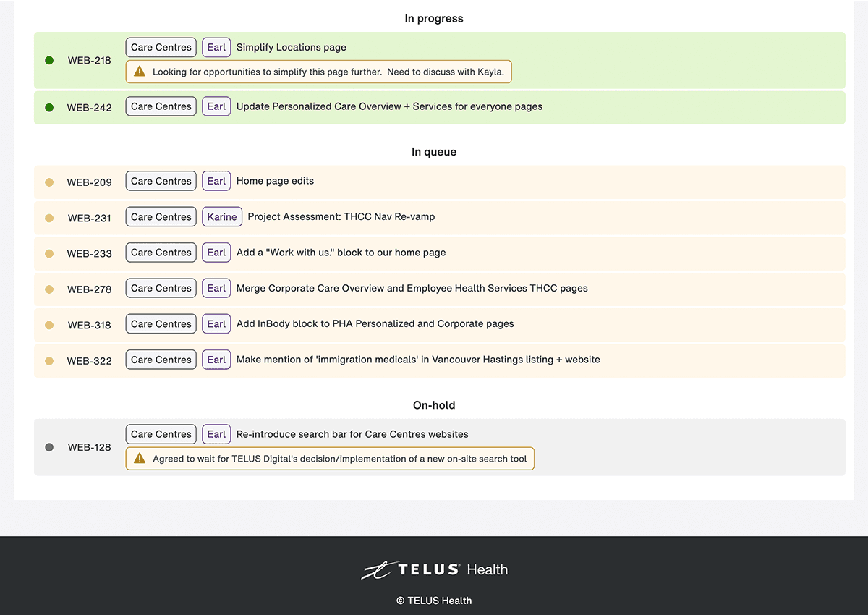Click the yellow status dot for WEB-233
Viewport: 868px width, 615px height.
pos(49,254)
